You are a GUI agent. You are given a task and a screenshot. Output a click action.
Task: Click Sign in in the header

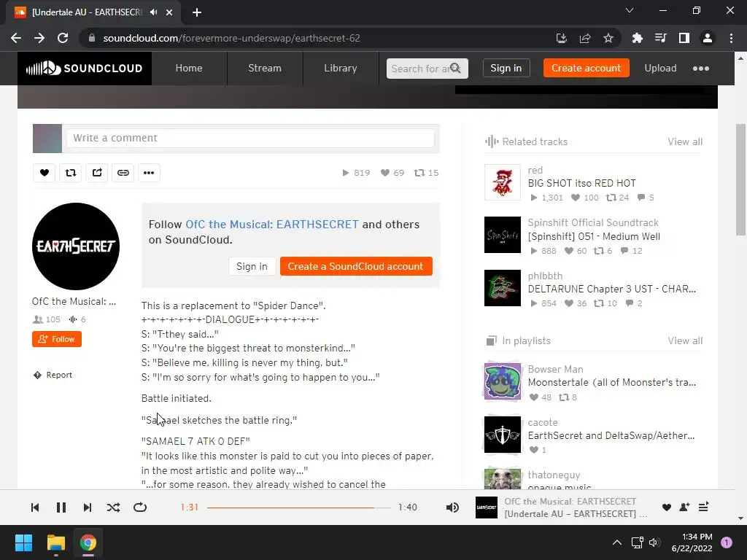tap(506, 69)
